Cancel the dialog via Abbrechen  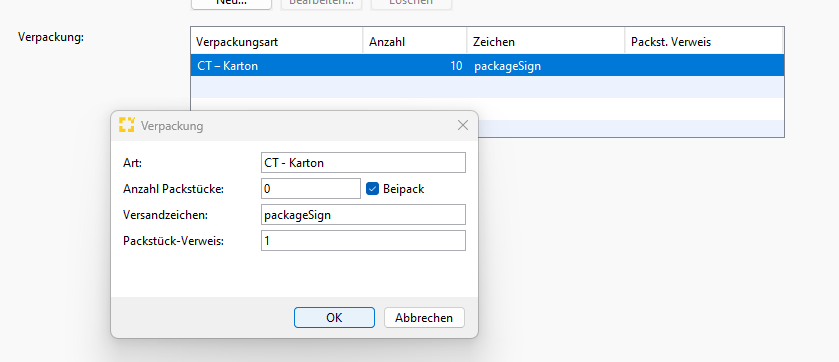(424, 318)
